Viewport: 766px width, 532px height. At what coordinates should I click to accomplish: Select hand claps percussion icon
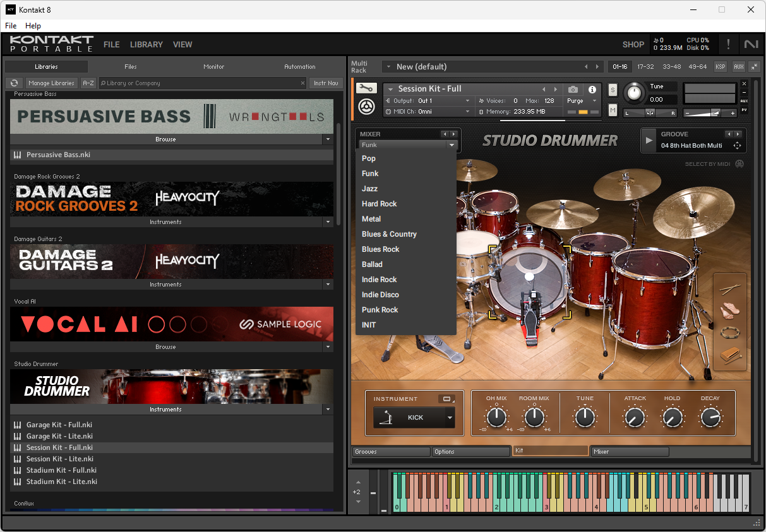click(x=731, y=311)
